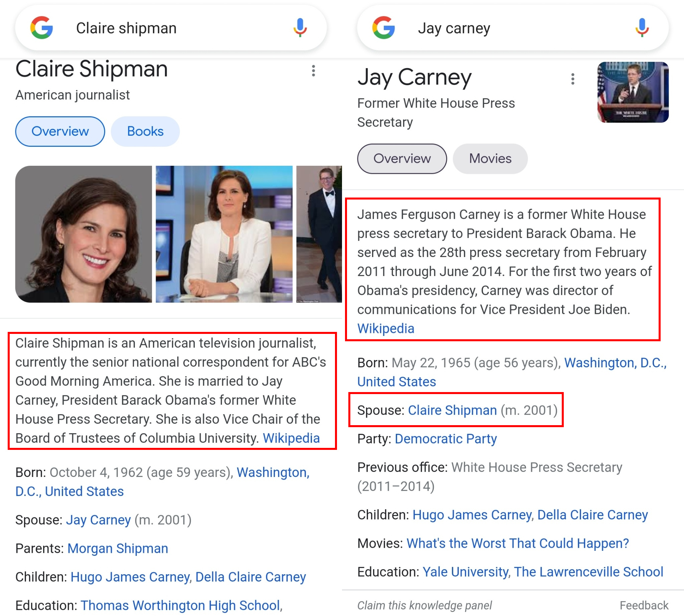Click the Google logo in left search bar
The height and width of the screenshot is (616, 684).
click(42, 28)
